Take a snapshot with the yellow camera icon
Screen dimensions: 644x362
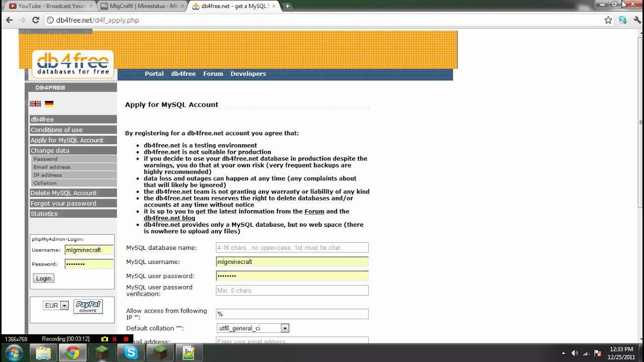point(105,339)
